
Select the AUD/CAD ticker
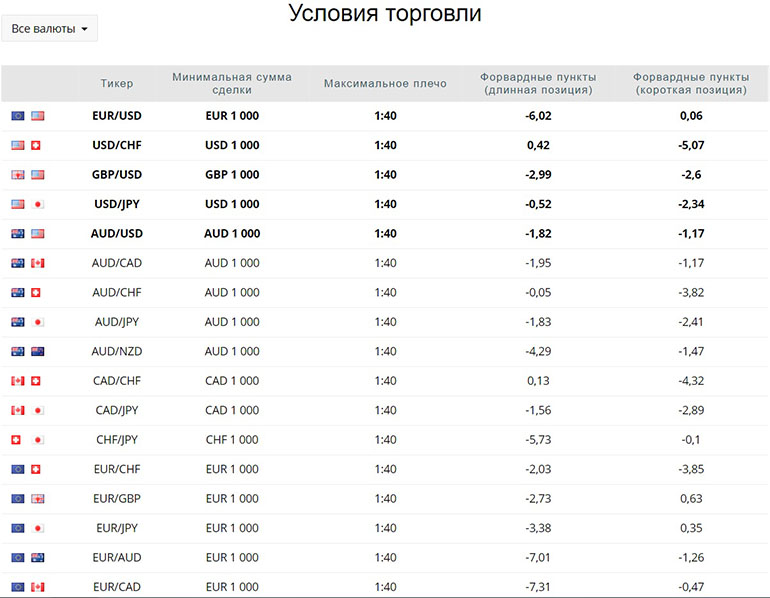tap(117, 263)
